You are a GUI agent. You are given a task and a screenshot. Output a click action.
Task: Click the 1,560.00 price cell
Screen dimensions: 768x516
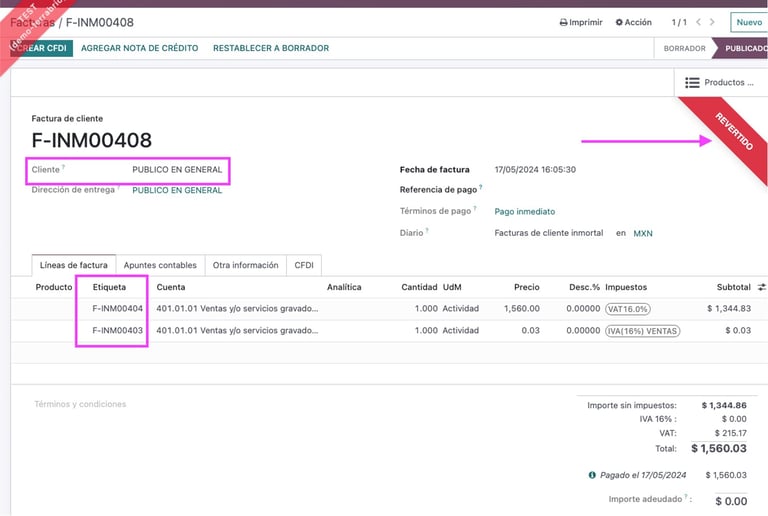point(522,308)
